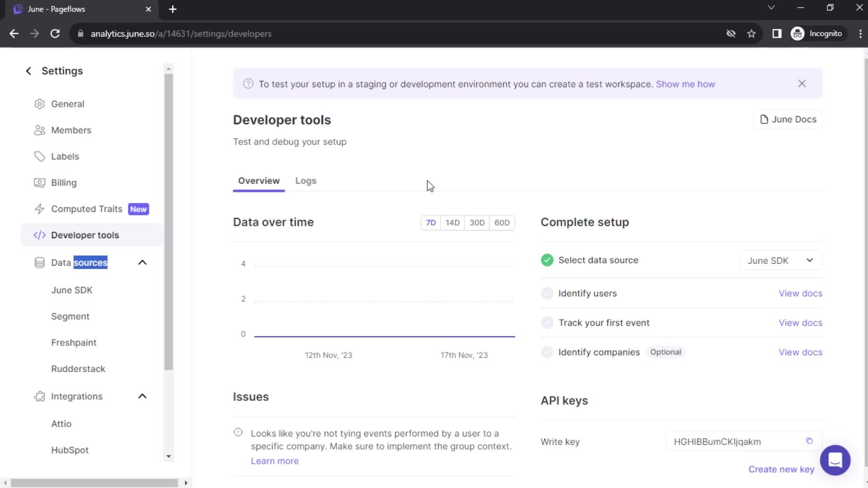Toggle the Identify users setup checkbox
868x488 pixels.
click(547, 293)
